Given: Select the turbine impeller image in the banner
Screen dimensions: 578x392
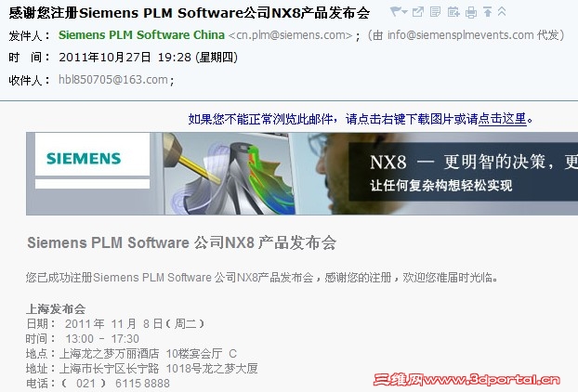Looking at the screenshot, I should click(230, 173).
